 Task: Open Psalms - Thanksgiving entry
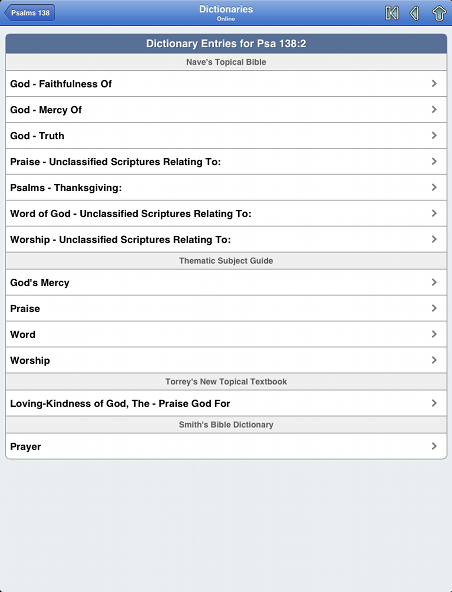click(x=226, y=188)
